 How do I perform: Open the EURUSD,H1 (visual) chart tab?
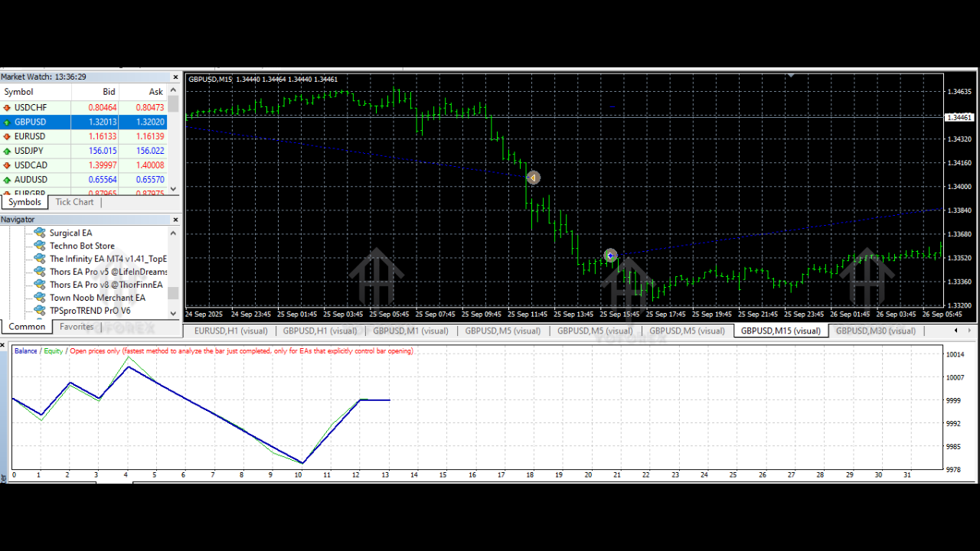(230, 331)
